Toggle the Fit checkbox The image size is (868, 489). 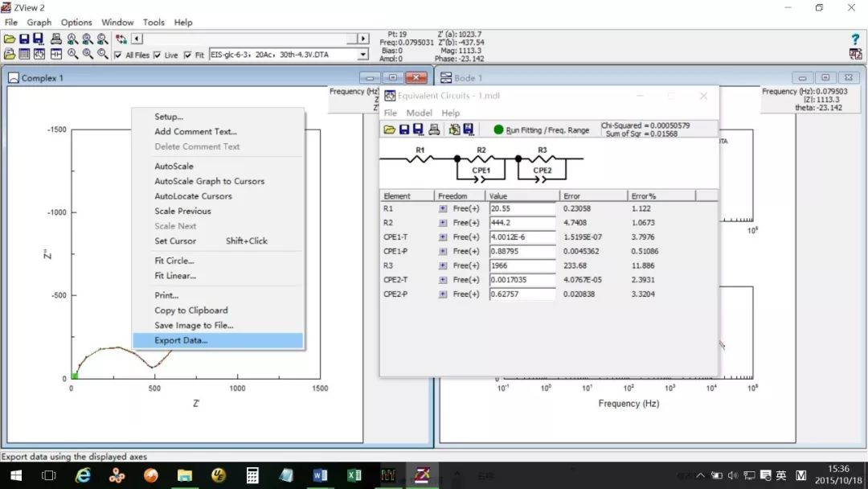(x=187, y=55)
